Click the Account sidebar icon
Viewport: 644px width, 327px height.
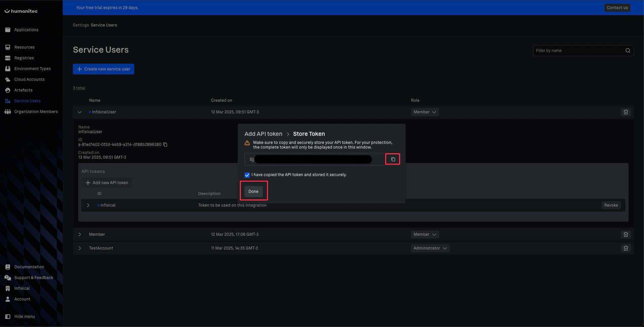[x=8, y=299]
